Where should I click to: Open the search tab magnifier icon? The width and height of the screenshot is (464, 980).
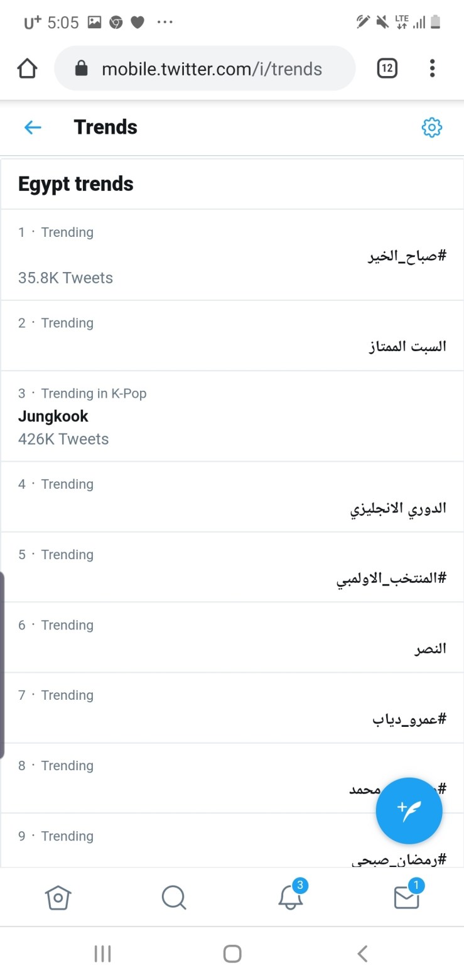pos(174,897)
